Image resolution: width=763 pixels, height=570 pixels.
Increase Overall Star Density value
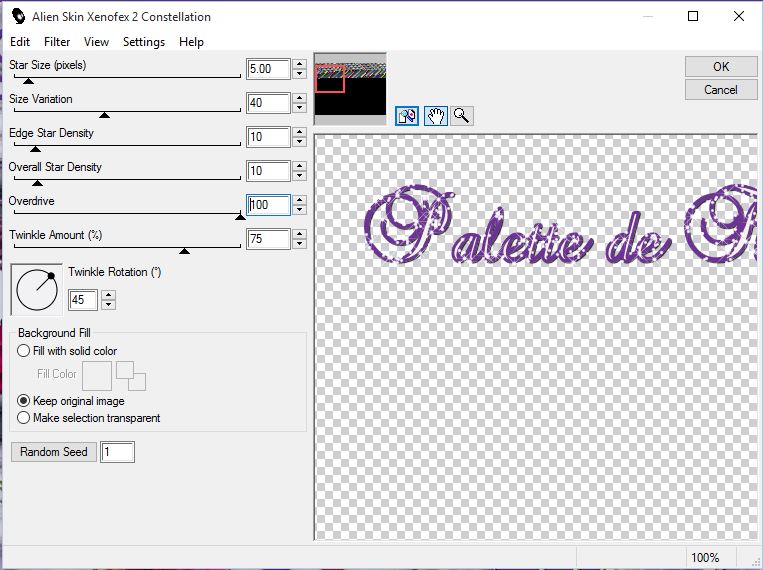point(300,166)
